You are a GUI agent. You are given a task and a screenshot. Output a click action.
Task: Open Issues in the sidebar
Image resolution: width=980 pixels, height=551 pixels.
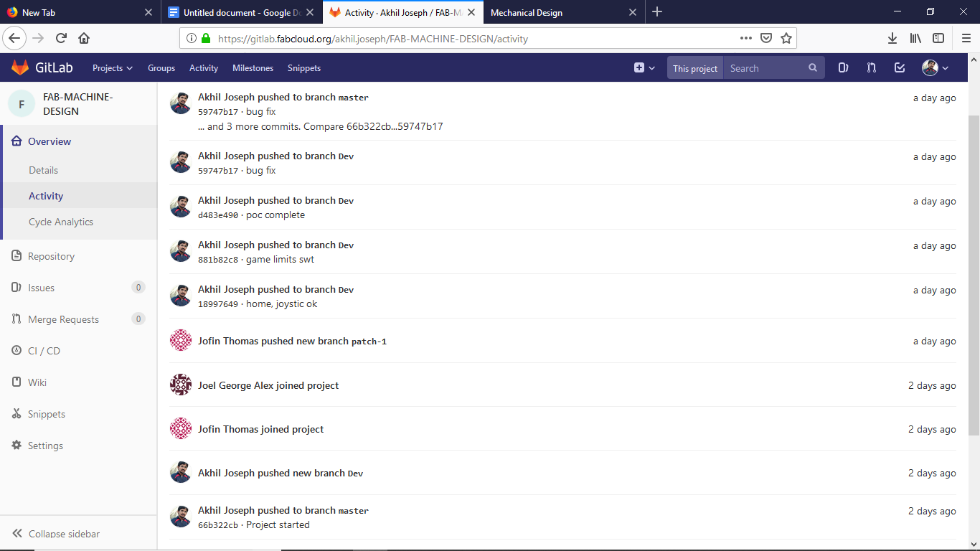(x=41, y=288)
